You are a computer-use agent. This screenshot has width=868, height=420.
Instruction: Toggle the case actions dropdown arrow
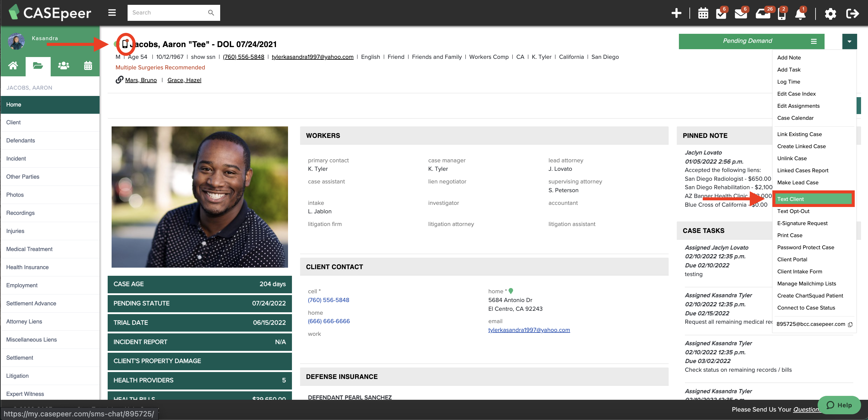(x=850, y=41)
